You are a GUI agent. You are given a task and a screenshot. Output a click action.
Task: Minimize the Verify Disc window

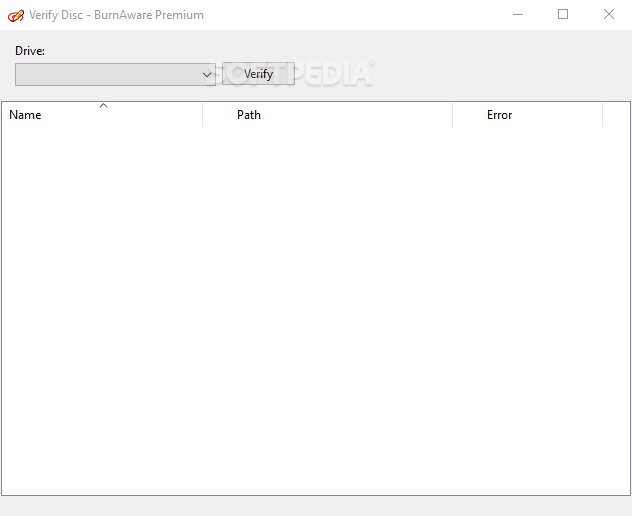click(518, 15)
